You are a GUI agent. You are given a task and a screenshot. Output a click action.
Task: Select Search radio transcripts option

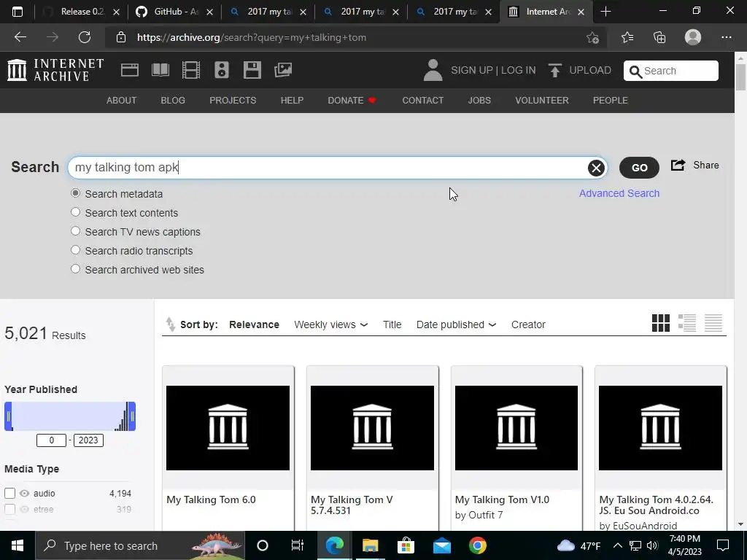tap(75, 250)
